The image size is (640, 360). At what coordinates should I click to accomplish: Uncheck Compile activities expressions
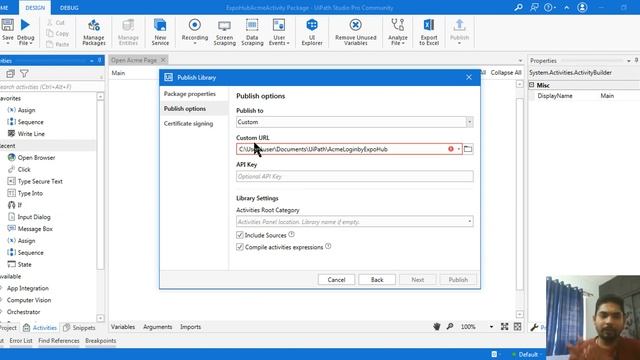tap(240, 247)
